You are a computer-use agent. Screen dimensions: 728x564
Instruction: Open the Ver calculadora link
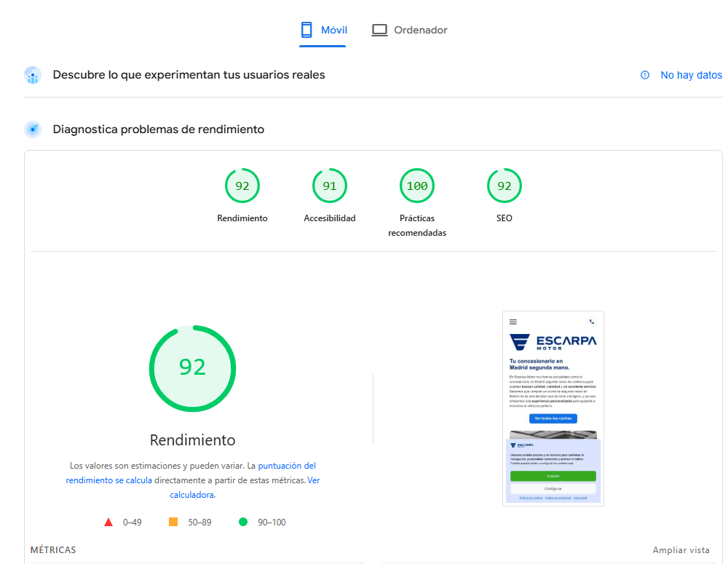click(x=313, y=480)
